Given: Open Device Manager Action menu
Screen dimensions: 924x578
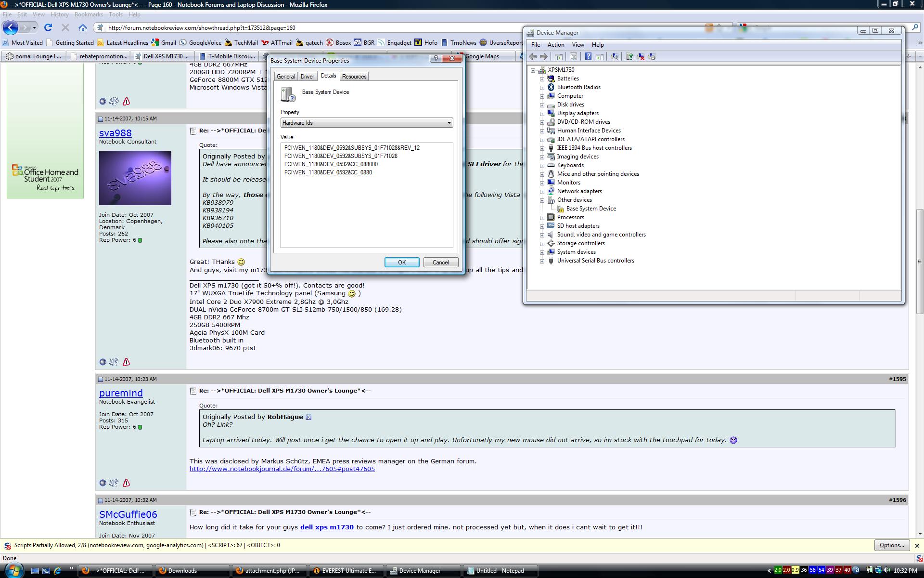Looking at the screenshot, I should click(x=556, y=45).
